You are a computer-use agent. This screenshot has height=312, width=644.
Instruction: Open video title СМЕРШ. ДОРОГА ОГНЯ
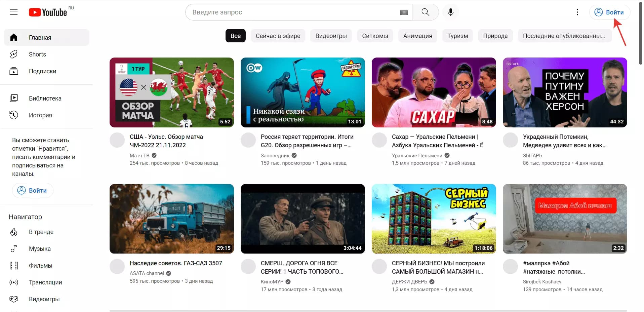click(302, 267)
